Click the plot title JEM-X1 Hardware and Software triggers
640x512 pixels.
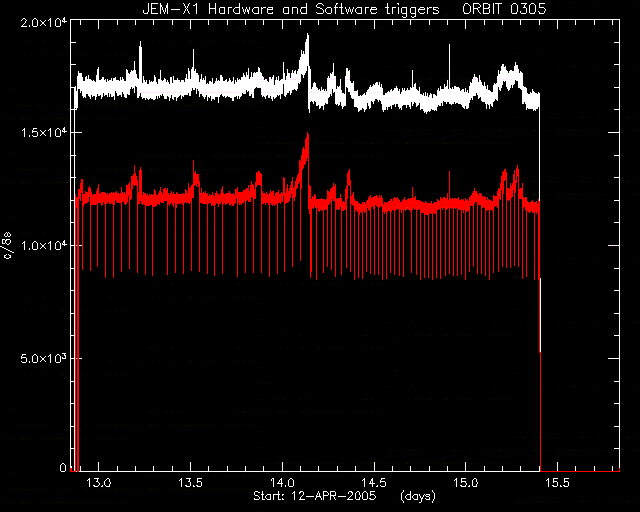tap(291, 9)
